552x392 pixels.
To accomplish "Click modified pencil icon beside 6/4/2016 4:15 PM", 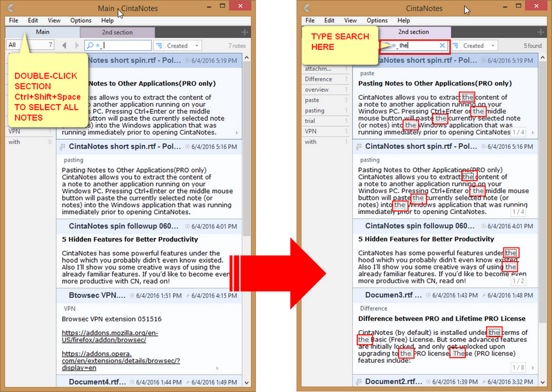I will click(x=188, y=295).
